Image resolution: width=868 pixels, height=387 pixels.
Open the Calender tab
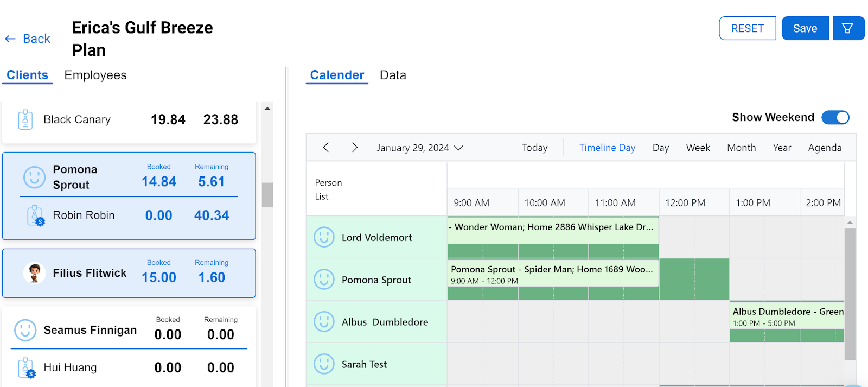click(337, 75)
